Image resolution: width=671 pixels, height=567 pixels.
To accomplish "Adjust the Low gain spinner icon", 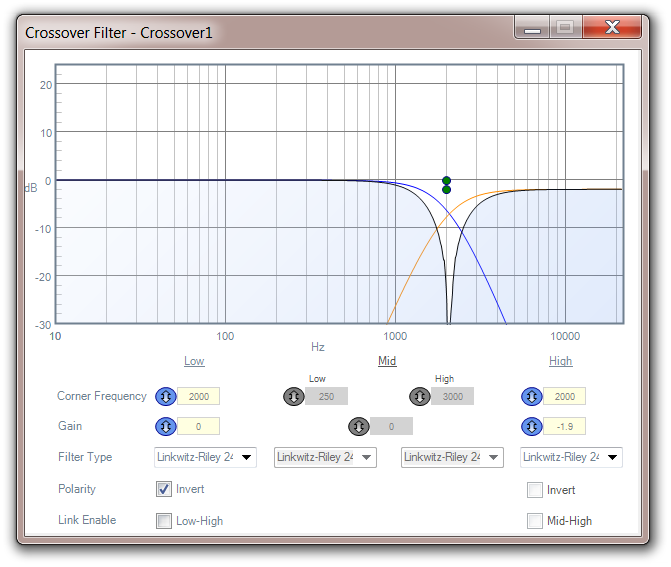I will pyautogui.click(x=166, y=427).
